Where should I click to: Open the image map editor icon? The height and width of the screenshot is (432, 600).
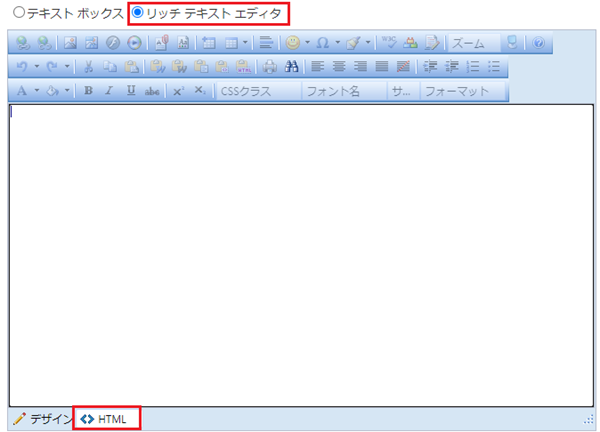click(x=91, y=43)
